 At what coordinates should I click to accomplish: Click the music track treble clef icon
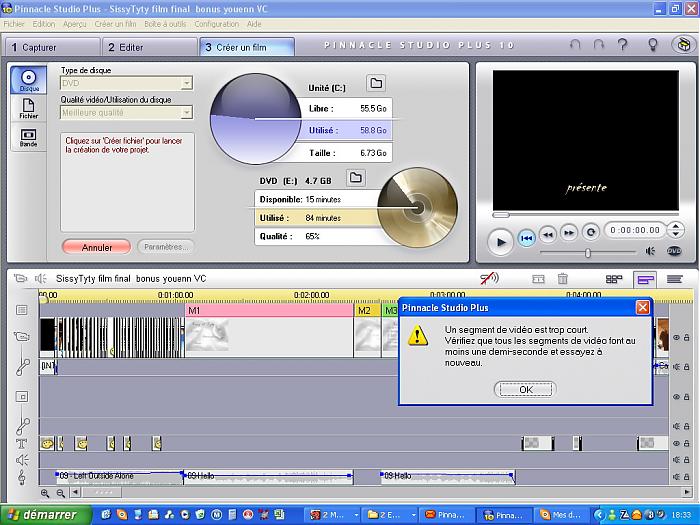[x=21, y=477]
